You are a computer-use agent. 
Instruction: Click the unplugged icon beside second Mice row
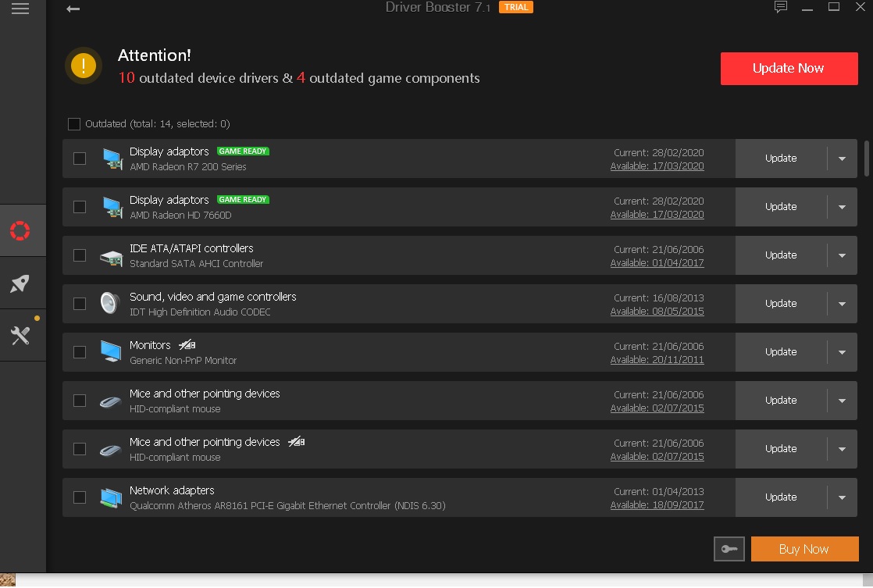point(296,442)
